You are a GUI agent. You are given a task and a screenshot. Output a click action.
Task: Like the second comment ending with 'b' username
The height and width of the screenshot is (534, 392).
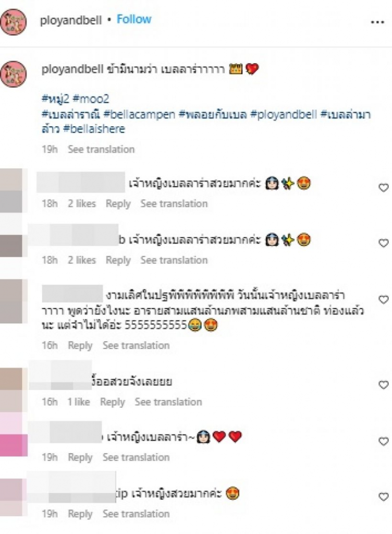(384, 243)
